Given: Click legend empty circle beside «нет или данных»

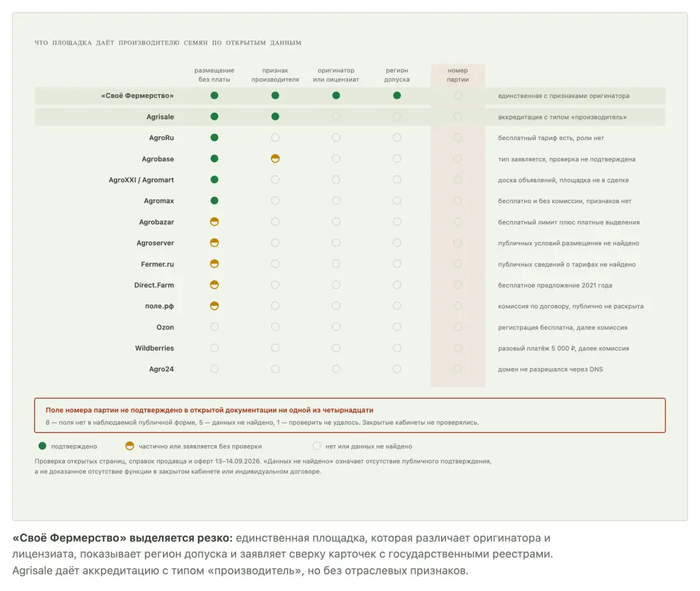Looking at the screenshot, I should (x=316, y=446).
